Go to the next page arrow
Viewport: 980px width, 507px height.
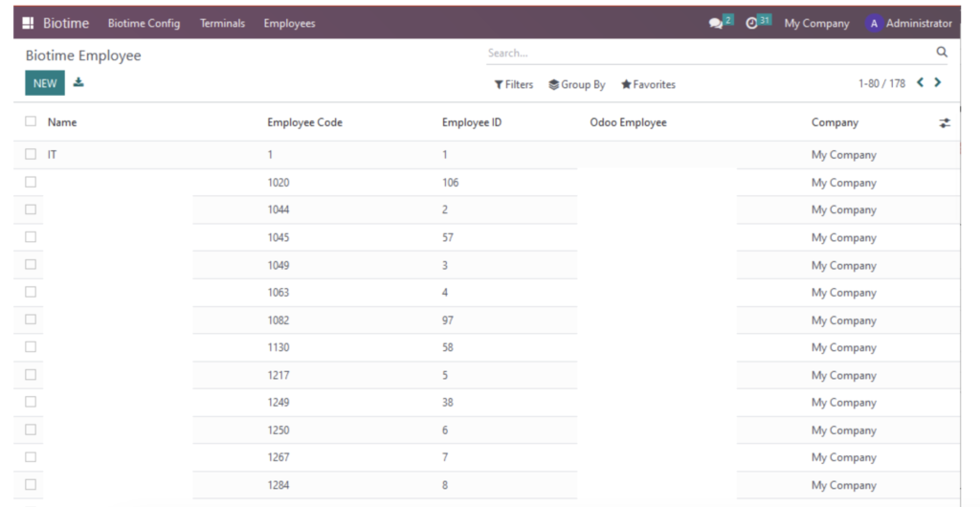938,82
